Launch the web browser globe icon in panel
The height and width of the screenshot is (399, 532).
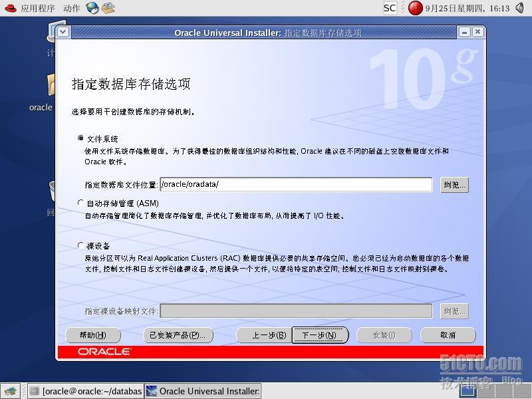92,8
